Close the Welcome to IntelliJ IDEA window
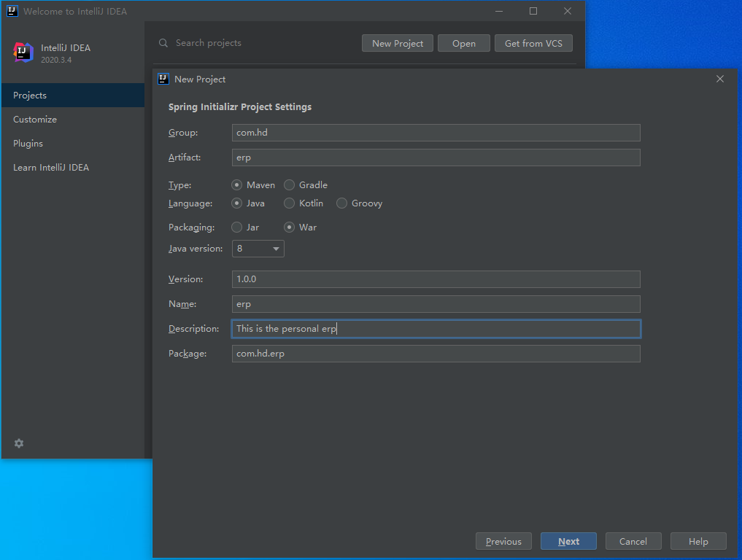Screen dimensions: 742x560 (x=568, y=11)
